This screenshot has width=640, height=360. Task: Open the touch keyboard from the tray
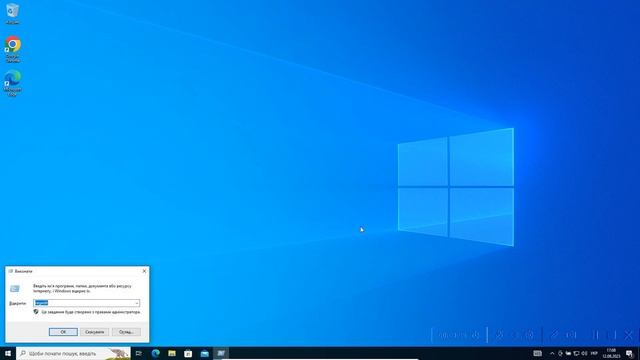pos(538,353)
